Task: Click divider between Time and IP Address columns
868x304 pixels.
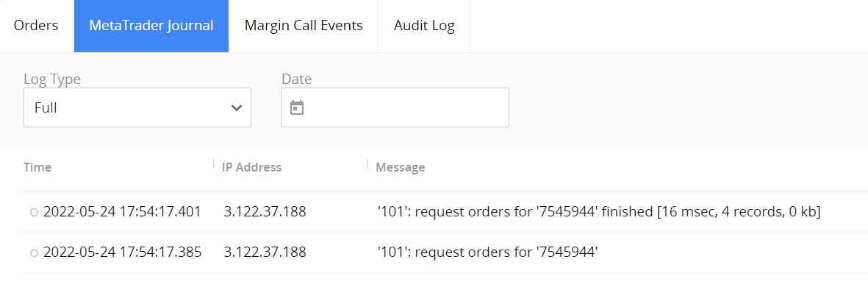Action: coord(213,163)
